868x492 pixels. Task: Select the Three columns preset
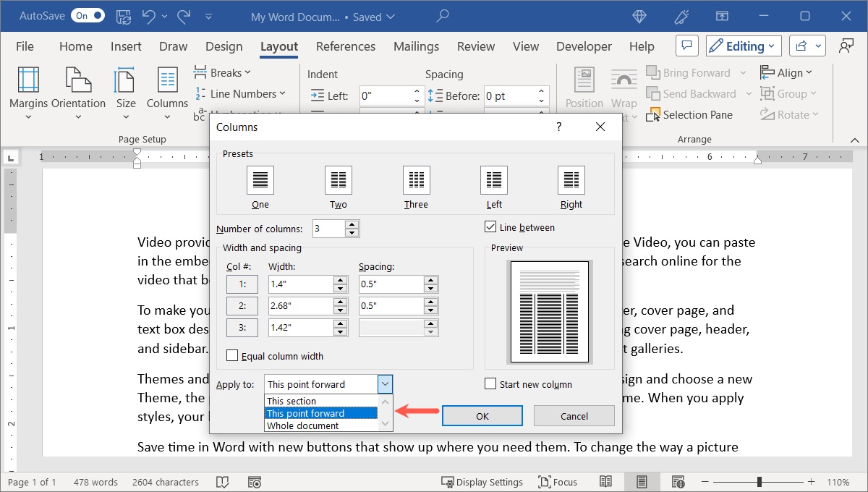(416, 179)
